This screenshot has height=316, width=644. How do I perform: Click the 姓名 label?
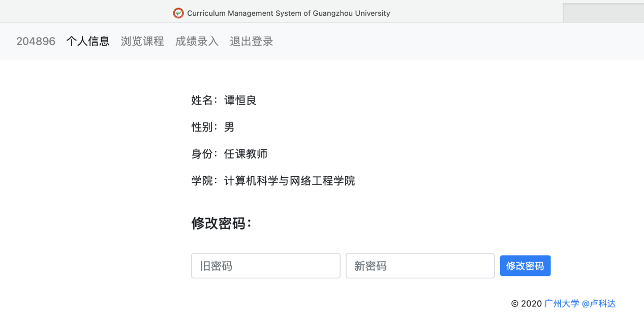pyautogui.click(x=201, y=100)
